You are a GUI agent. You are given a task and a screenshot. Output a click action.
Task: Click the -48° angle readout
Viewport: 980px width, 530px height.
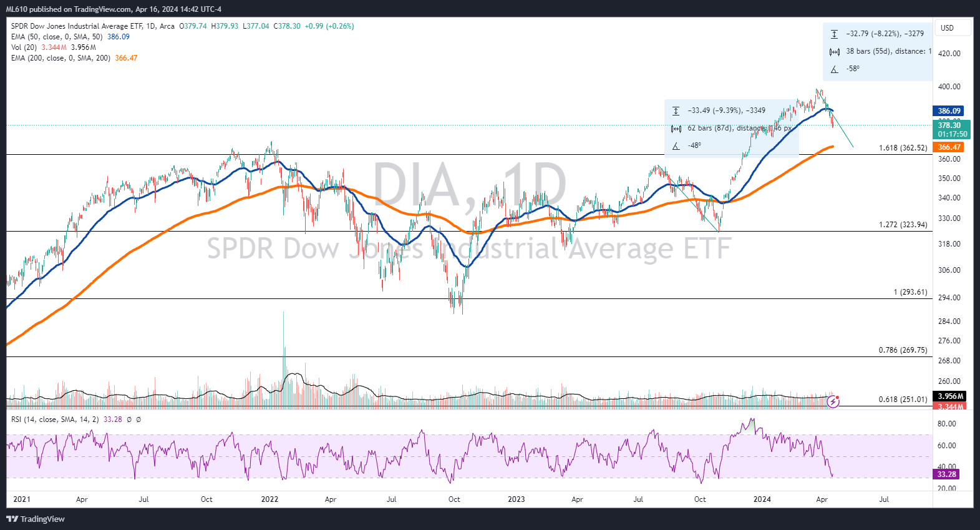[x=694, y=145]
